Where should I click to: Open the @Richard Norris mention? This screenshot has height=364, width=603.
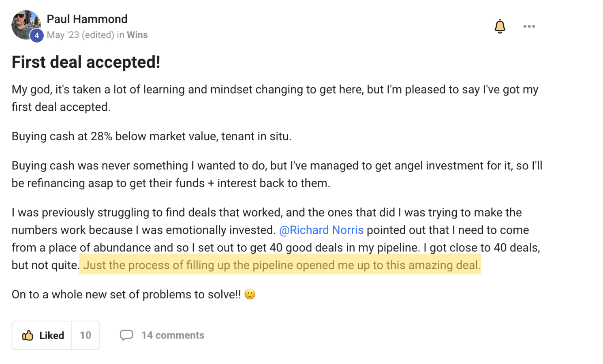point(321,230)
